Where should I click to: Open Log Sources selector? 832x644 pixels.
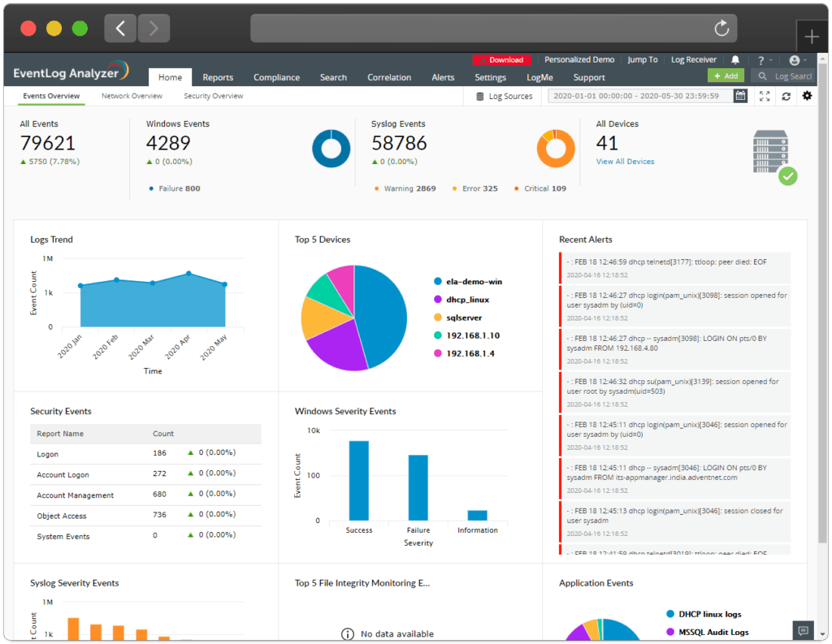pyautogui.click(x=504, y=97)
